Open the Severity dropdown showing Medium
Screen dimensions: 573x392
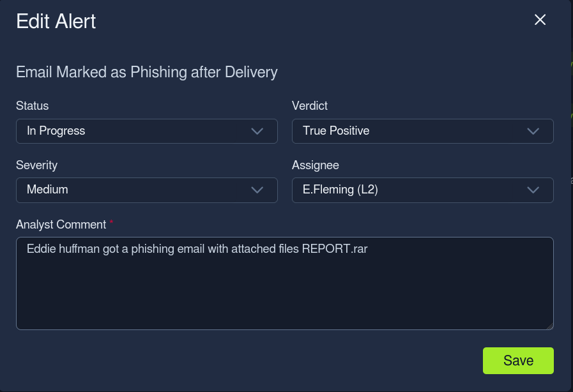(x=146, y=190)
